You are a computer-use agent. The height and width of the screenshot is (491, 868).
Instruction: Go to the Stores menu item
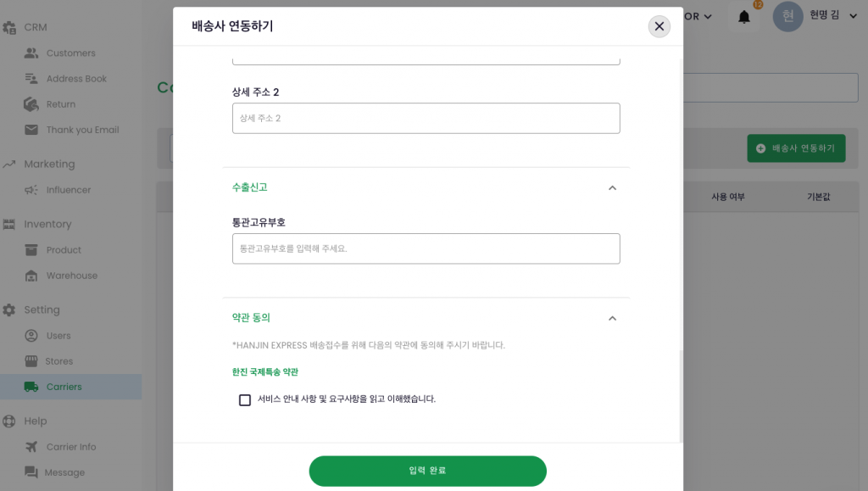pyautogui.click(x=59, y=361)
